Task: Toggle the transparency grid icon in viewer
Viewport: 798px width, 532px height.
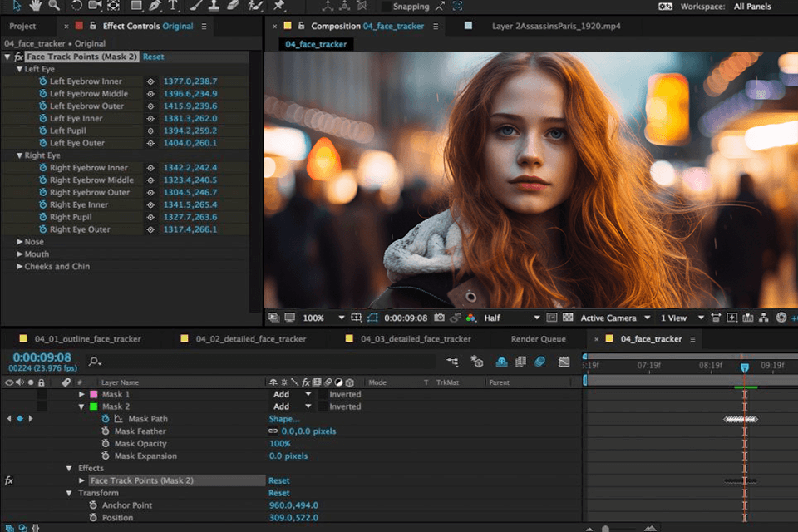Action: tap(568, 318)
